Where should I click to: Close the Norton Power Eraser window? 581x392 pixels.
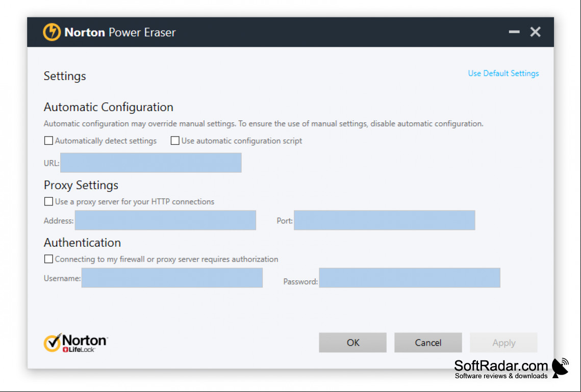pos(535,32)
